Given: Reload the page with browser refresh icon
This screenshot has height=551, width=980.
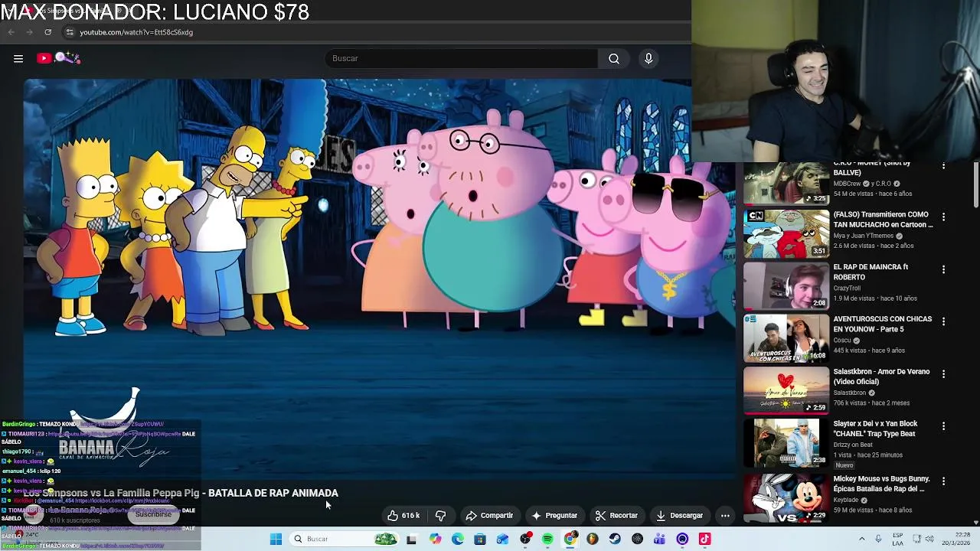Looking at the screenshot, I should click(x=47, y=32).
